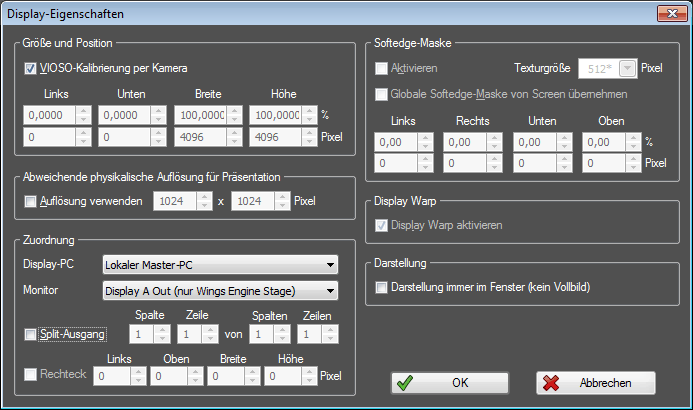Increase the Zeilen stepper value
Screen dimensions: 693x410
coord(330,330)
